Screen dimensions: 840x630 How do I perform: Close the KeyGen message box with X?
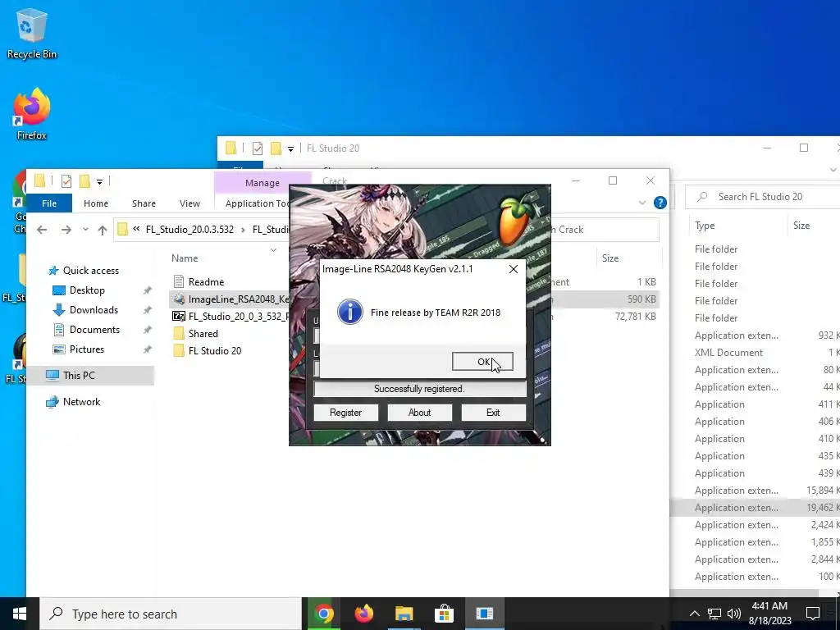(x=514, y=269)
